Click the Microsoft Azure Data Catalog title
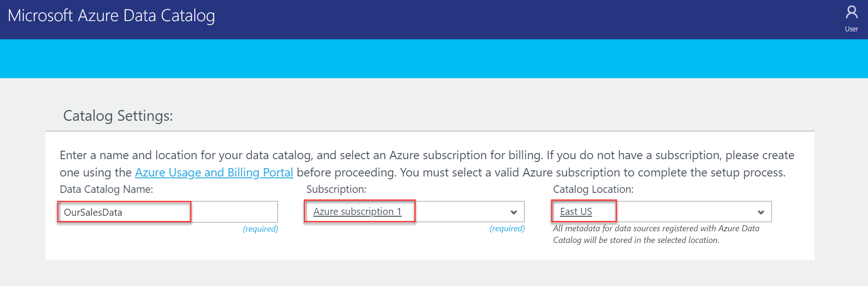This screenshot has height=286, width=868. (x=111, y=16)
